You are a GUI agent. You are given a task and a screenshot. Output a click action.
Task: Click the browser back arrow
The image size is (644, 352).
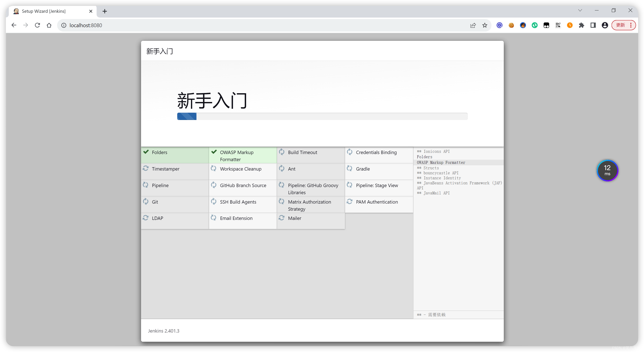14,25
